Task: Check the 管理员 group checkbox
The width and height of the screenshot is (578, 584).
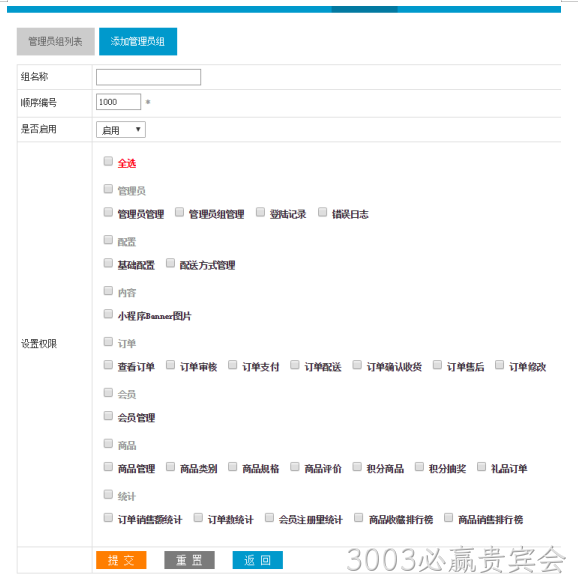Action: [x=108, y=189]
